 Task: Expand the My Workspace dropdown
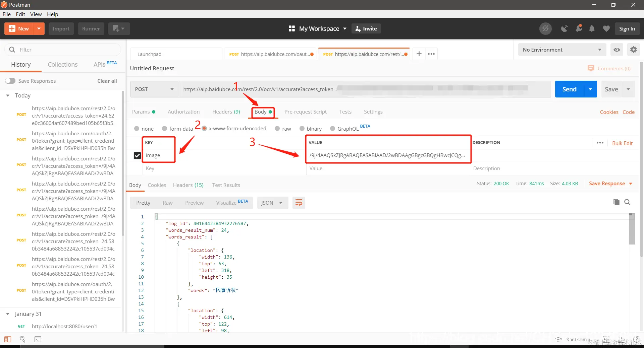tap(344, 29)
